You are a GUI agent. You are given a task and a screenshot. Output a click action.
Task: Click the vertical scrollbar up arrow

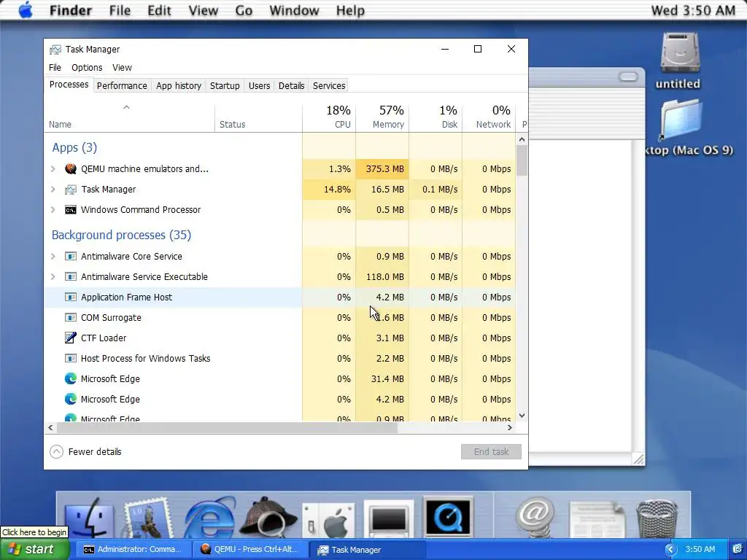522,139
